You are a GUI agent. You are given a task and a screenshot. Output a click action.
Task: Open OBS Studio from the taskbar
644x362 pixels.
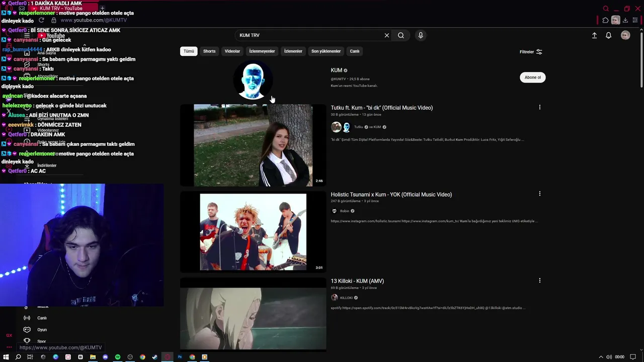tap(130, 357)
